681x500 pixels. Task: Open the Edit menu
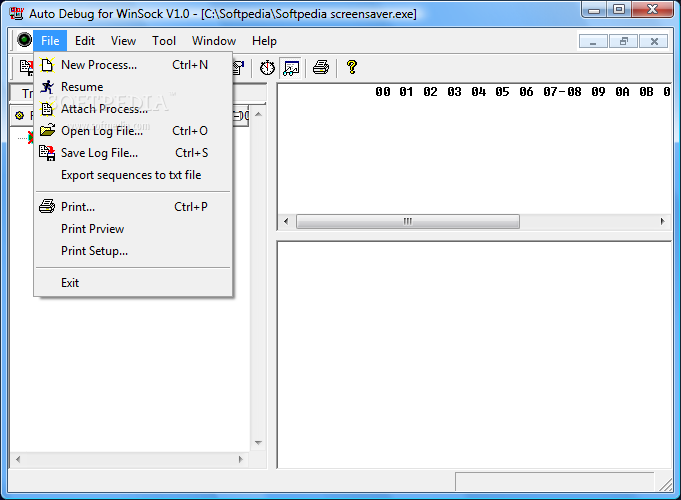click(x=85, y=41)
